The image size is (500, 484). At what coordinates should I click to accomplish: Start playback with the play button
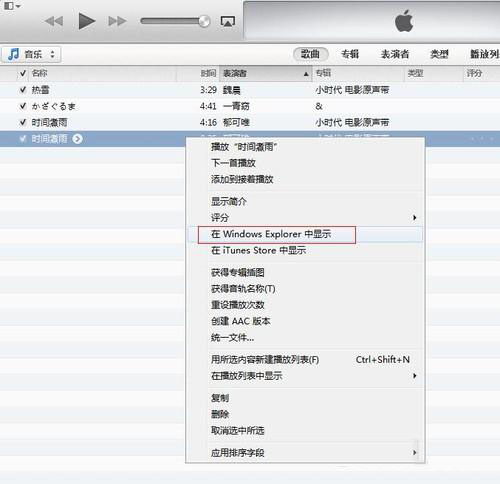tap(87, 21)
